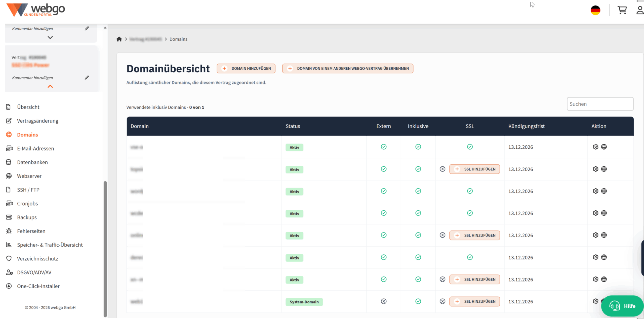Click the upper Kommentar hinzufügen pencil icon
The width and height of the screenshot is (644, 319).
coord(87,28)
